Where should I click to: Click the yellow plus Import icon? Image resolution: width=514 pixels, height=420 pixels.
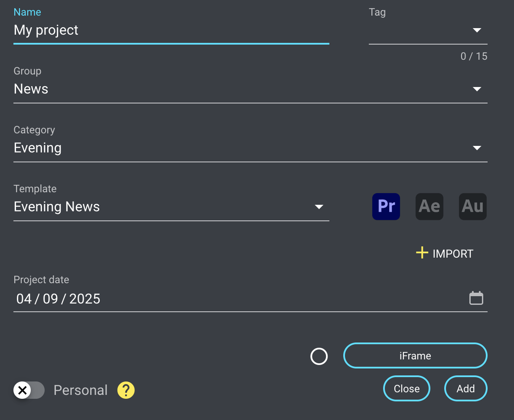[x=422, y=253]
